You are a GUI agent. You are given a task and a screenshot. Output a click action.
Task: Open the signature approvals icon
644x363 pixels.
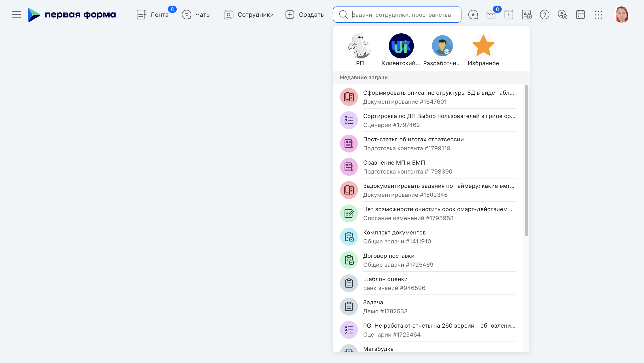[527, 15]
